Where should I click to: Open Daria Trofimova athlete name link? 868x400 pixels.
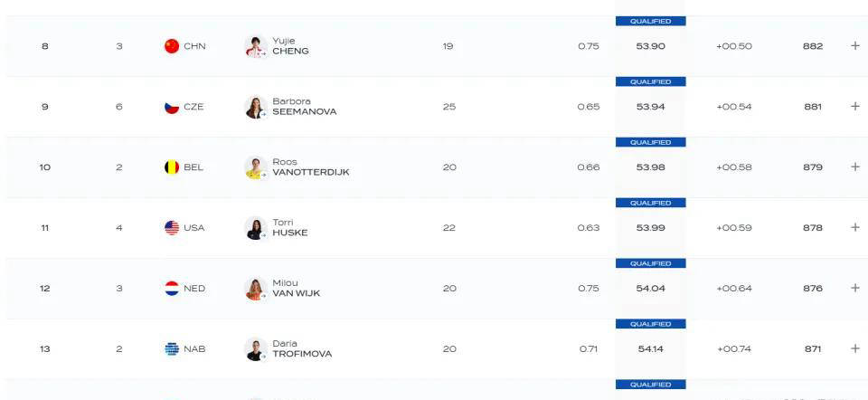302,348
